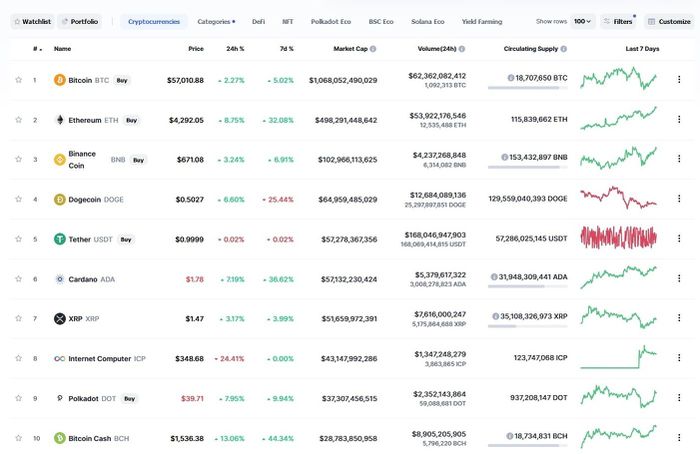The width and height of the screenshot is (700, 454).
Task: Click info icon beside ADA supply
Action: [x=494, y=277]
